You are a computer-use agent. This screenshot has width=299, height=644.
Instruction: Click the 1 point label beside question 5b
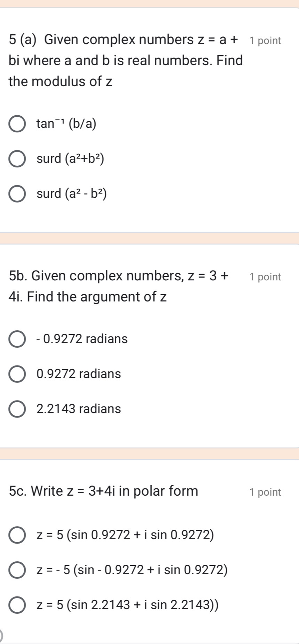coord(265,276)
